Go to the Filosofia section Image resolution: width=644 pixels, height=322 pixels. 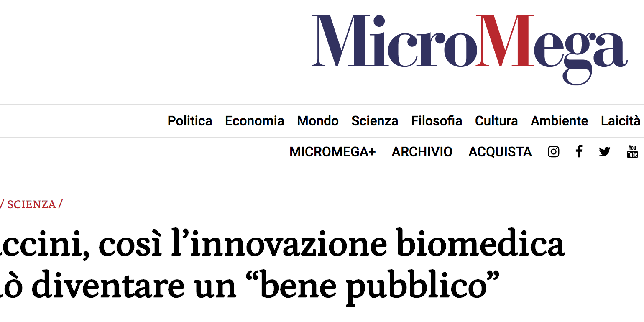click(437, 121)
